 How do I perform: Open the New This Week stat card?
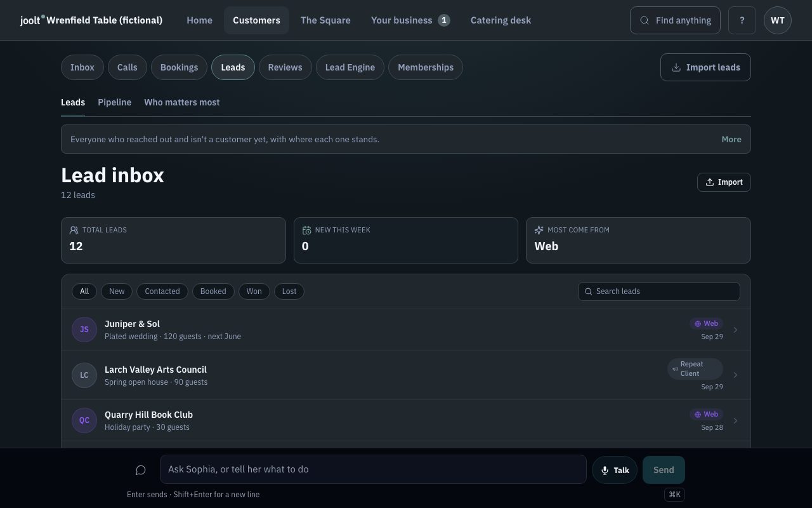pyautogui.click(x=406, y=240)
